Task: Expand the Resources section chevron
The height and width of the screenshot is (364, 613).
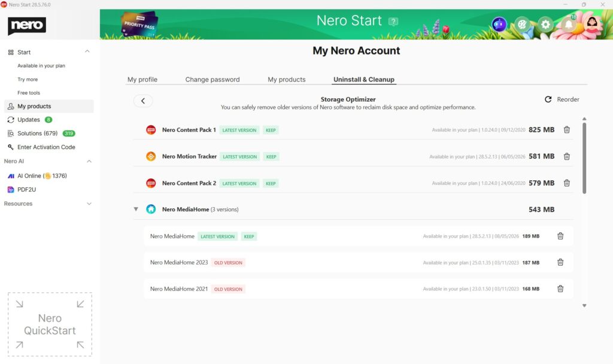Action: click(x=89, y=204)
